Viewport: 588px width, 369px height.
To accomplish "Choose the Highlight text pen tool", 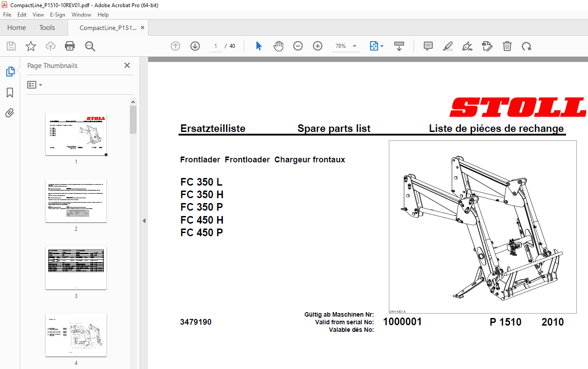I will click(x=448, y=46).
